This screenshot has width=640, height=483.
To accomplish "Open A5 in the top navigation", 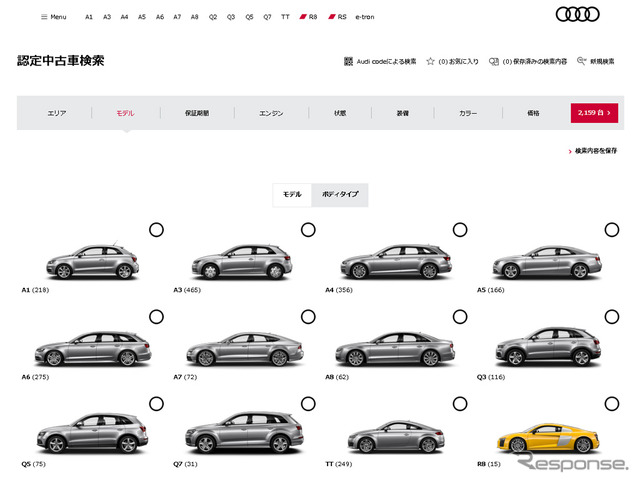I will coord(142,17).
